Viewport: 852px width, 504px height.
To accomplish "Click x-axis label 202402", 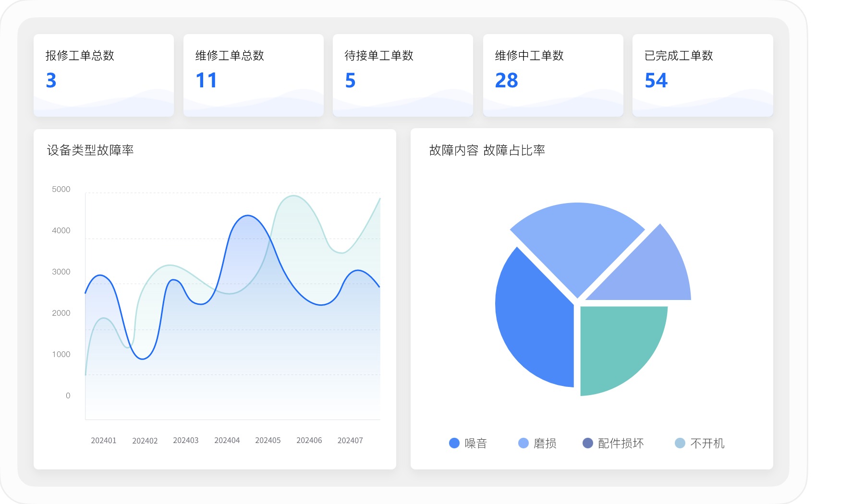I will (145, 441).
